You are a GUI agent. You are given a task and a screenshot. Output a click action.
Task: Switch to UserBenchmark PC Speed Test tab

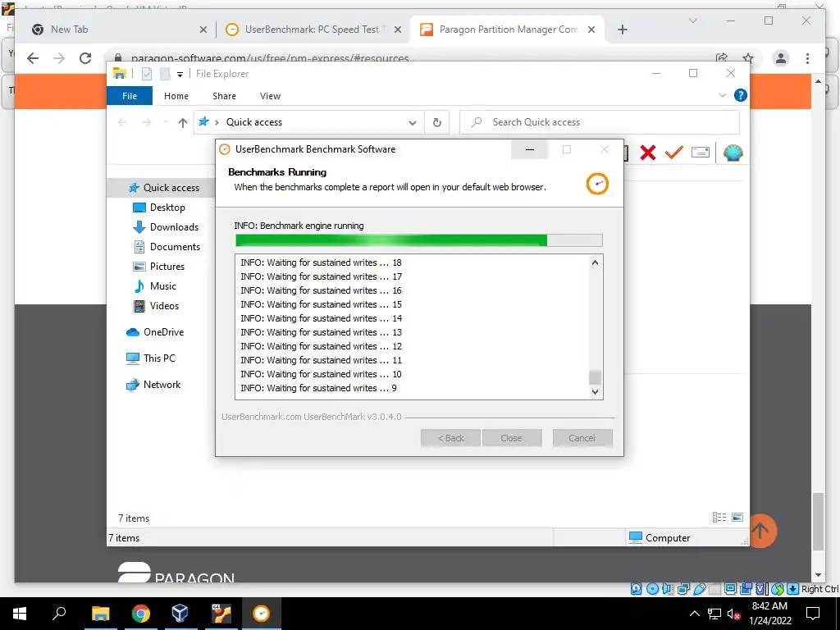[313, 30]
